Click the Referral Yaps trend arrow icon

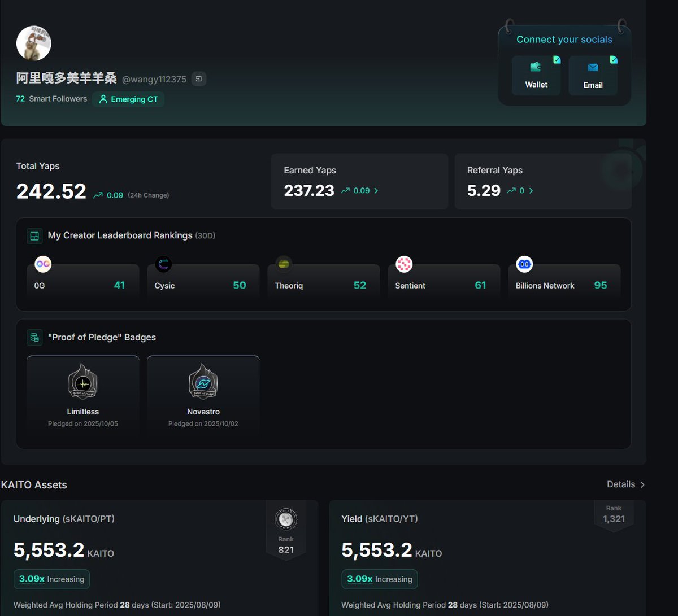point(511,191)
